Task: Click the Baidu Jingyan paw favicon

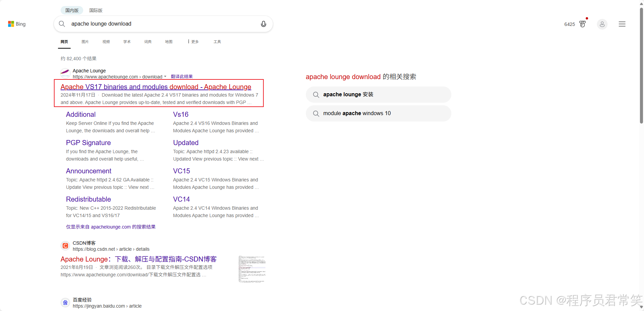Action: tap(65, 303)
